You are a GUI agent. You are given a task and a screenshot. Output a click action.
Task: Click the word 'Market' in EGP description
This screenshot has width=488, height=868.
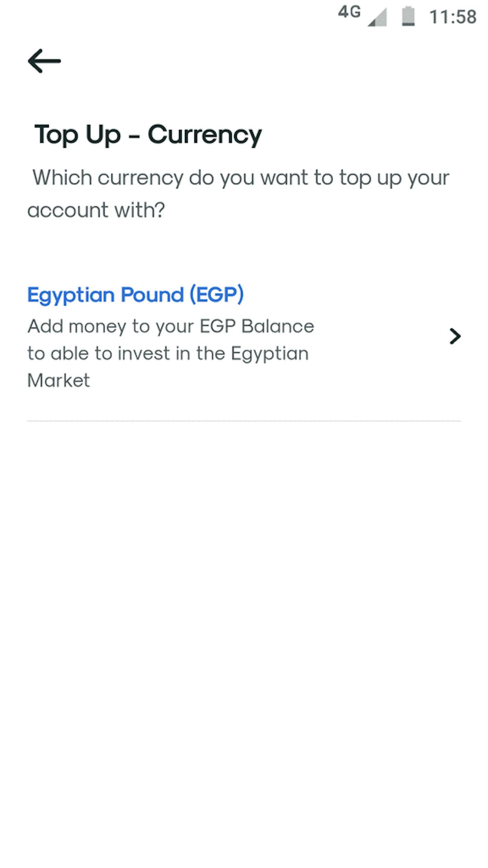(59, 380)
